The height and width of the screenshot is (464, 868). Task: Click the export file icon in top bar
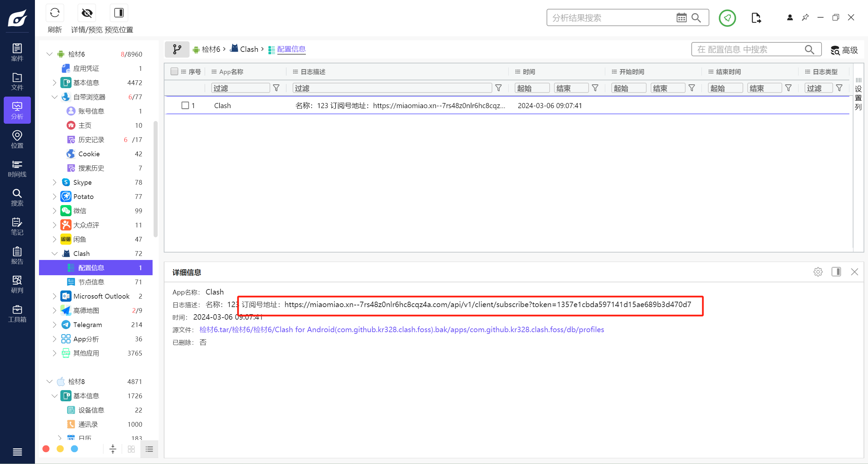pos(756,18)
